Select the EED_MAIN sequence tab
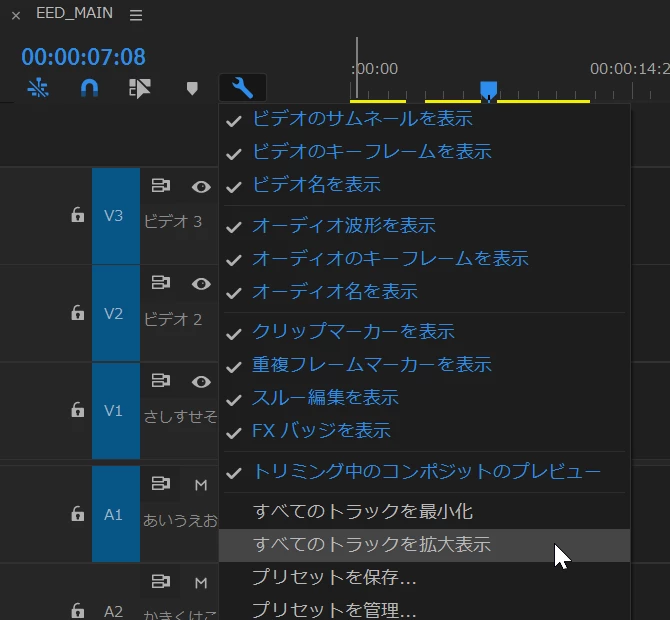Viewport: 670px width, 620px height. pyautogui.click(x=74, y=13)
